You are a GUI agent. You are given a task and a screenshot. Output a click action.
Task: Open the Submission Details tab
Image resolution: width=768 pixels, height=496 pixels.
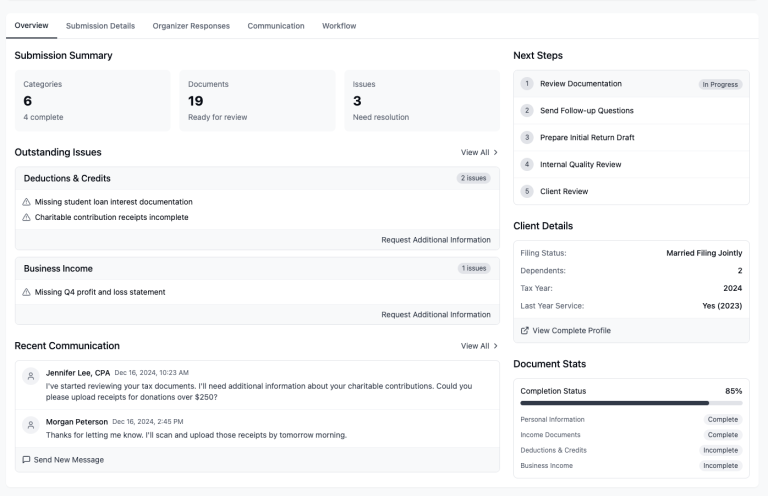tap(100, 25)
